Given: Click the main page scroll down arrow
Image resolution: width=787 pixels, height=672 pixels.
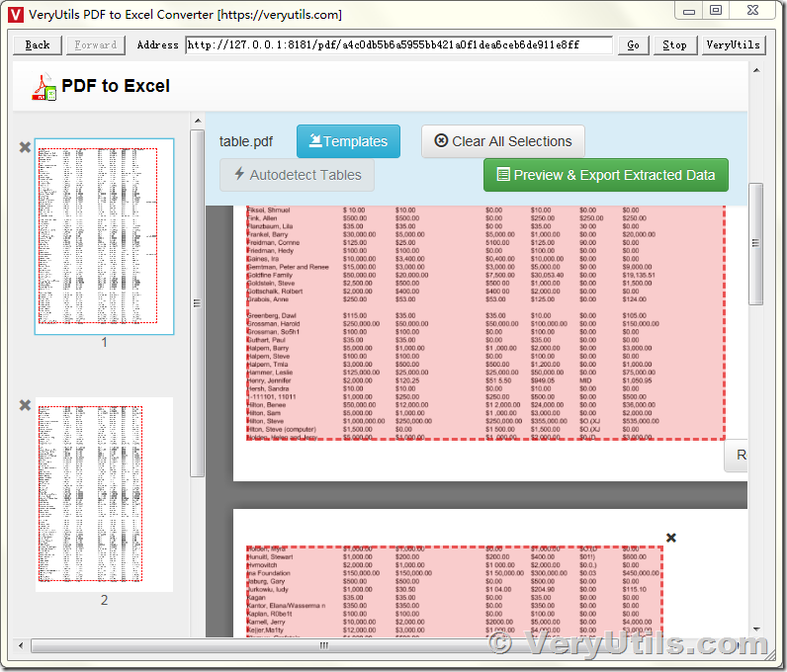Looking at the screenshot, I should [x=756, y=629].
